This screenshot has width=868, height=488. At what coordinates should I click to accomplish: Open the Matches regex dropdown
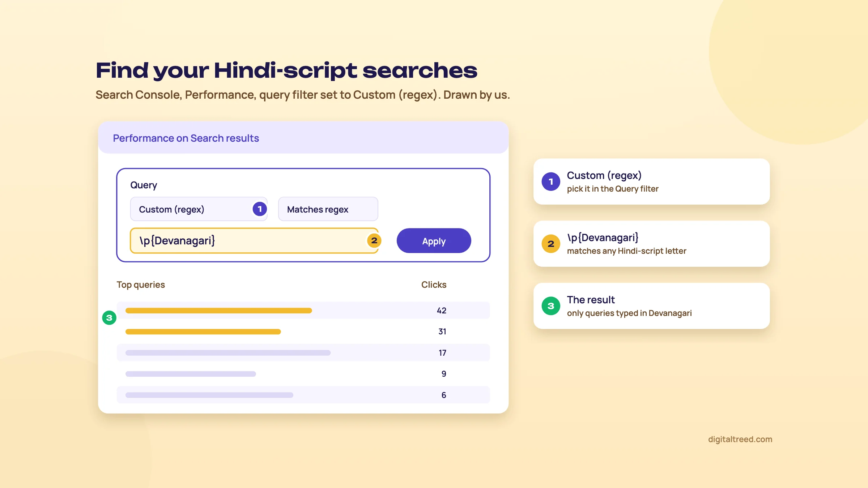328,209
